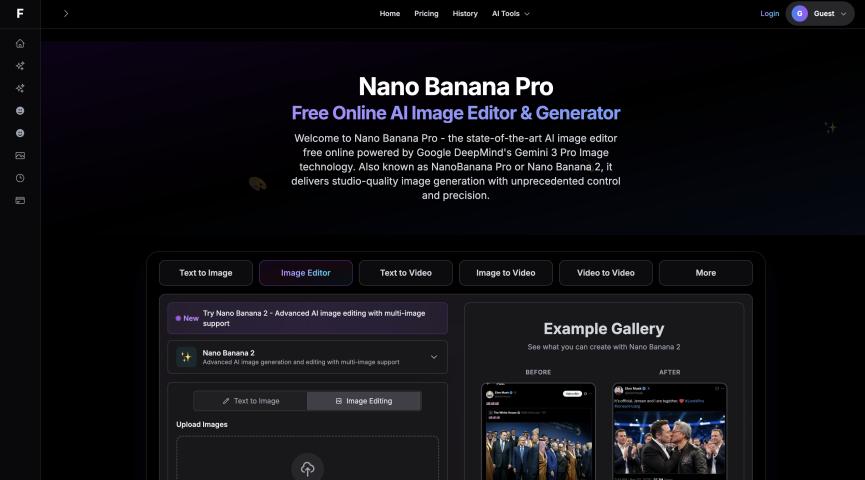Click the credit card billing sidebar icon

click(20, 201)
